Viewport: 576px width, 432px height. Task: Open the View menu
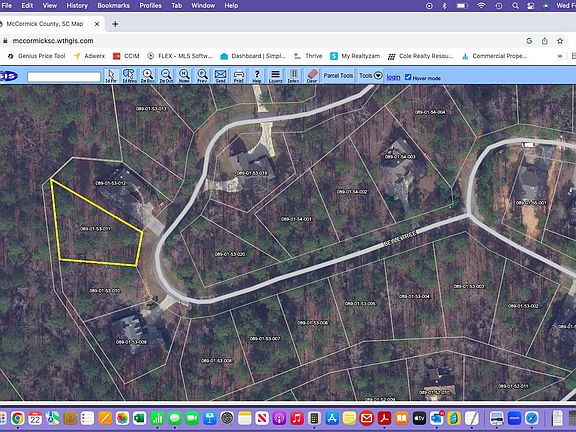click(x=50, y=6)
